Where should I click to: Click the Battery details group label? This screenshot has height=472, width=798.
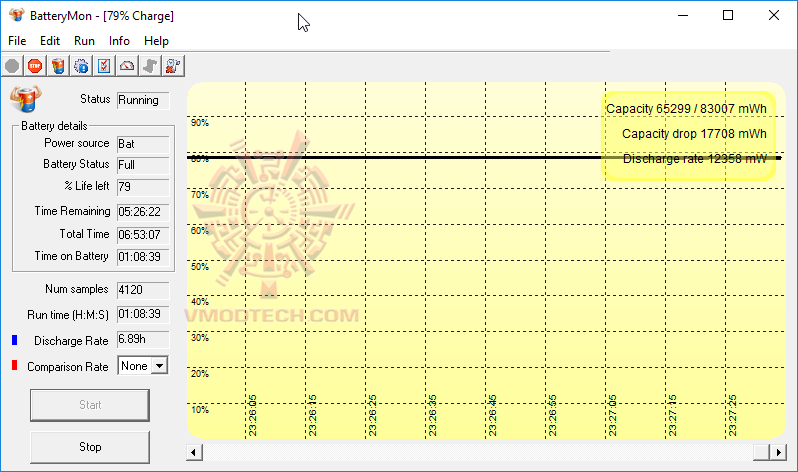54,126
